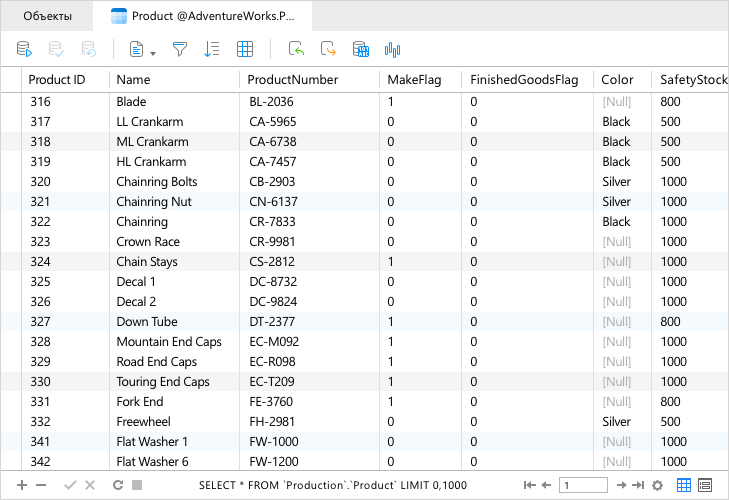729x500 pixels.
Task: Click Black color in Chainring row
Action: (622, 221)
